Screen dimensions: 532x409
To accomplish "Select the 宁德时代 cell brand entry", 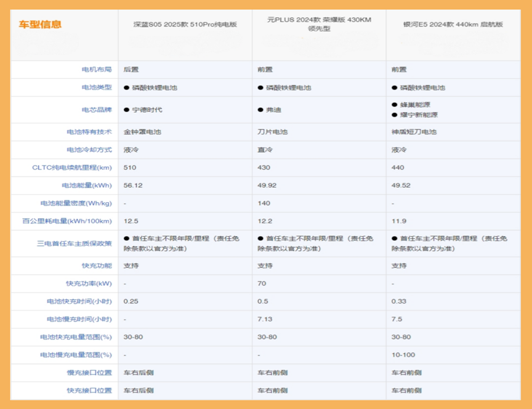I will 147,110.
